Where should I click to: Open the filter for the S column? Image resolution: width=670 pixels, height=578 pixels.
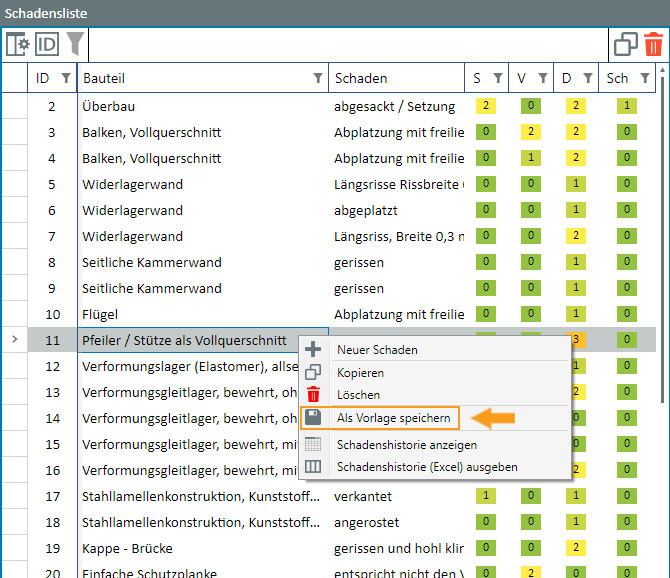coord(498,78)
